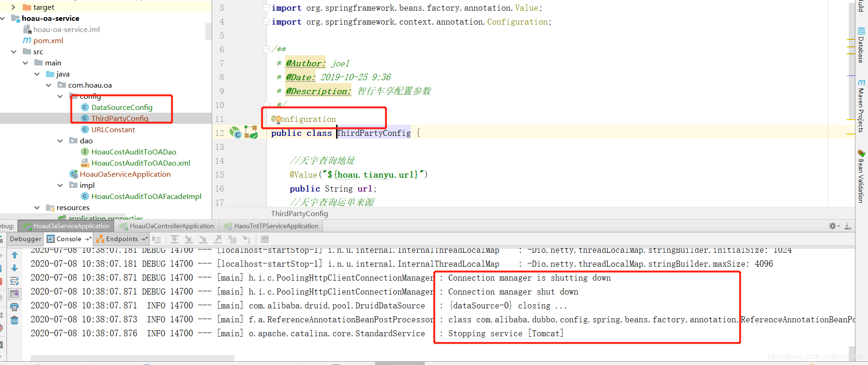This screenshot has width=868, height=365.
Task: Collapse the src folder
Action: [13, 51]
